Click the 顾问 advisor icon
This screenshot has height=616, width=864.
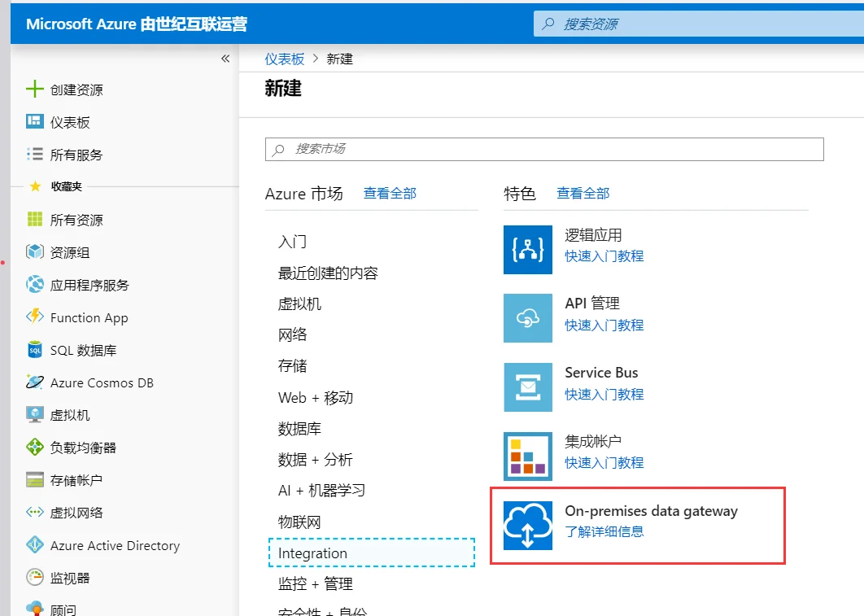35,609
